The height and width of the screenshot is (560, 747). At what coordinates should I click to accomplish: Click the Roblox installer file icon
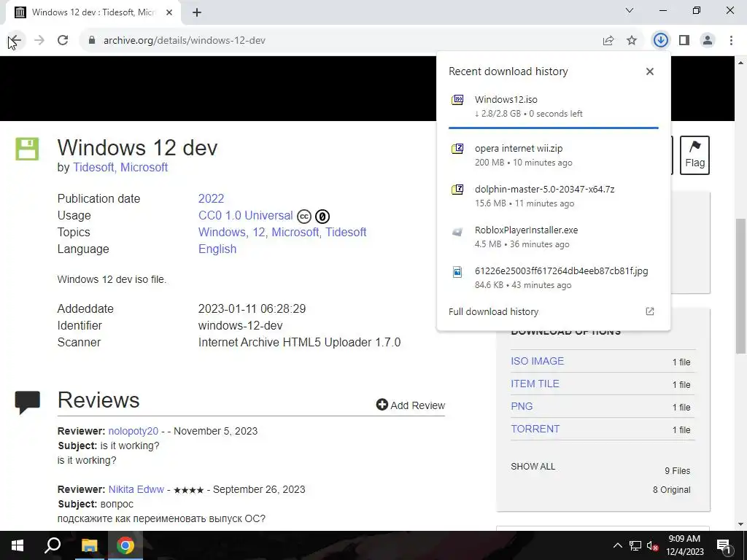click(457, 233)
